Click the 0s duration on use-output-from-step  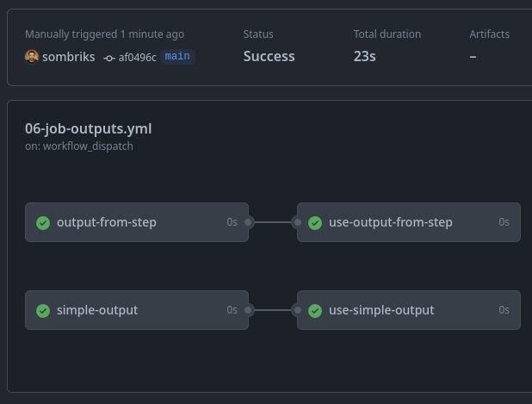click(504, 222)
